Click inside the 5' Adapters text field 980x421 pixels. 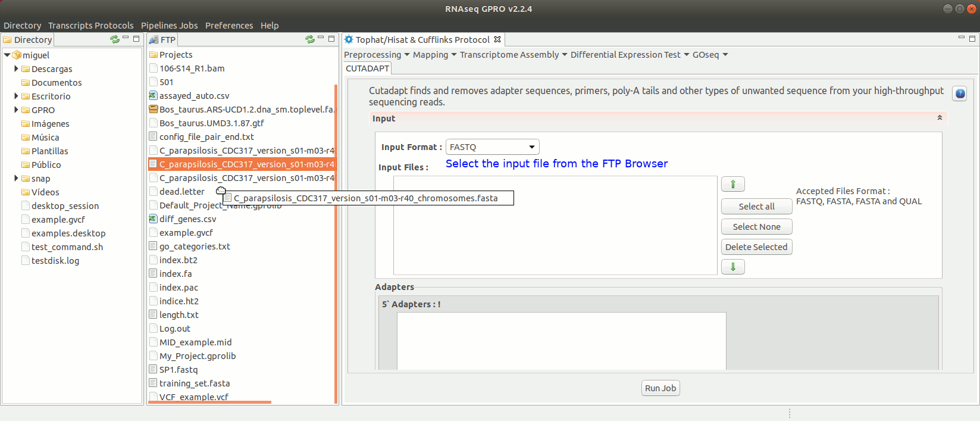click(x=561, y=341)
